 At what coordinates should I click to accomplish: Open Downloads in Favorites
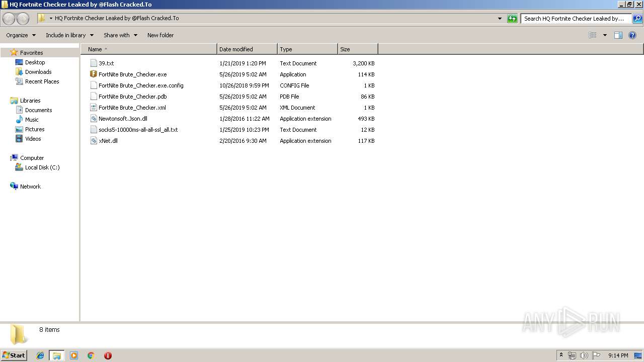click(x=38, y=72)
